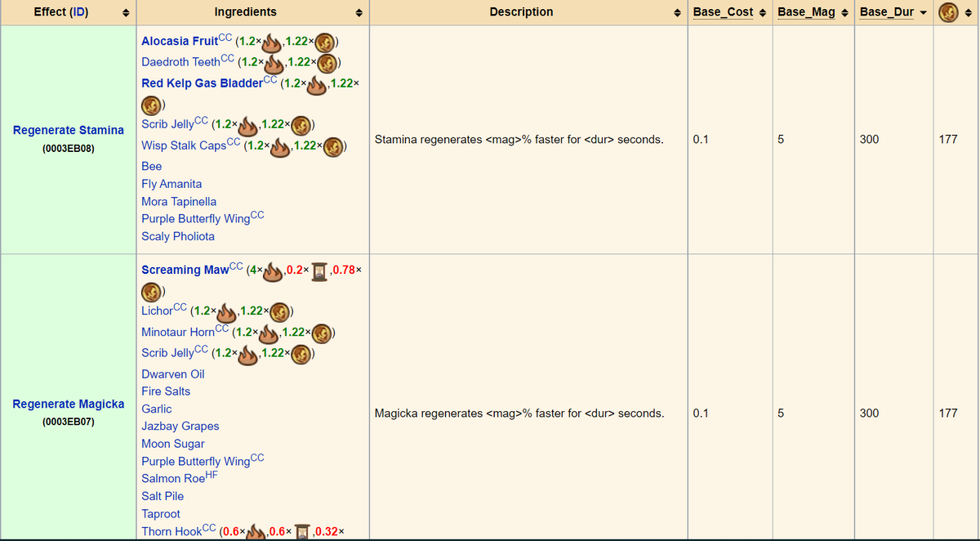Click the gold coin icon beside Wisp Stalk Caps
The width and height of the screenshot is (980, 541).
click(335, 147)
